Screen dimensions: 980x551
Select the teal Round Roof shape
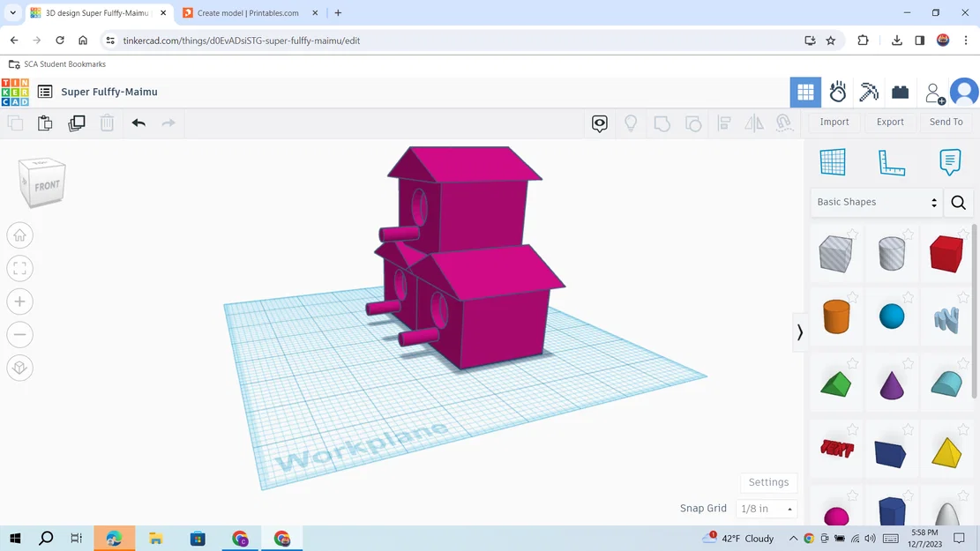point(946,383)
